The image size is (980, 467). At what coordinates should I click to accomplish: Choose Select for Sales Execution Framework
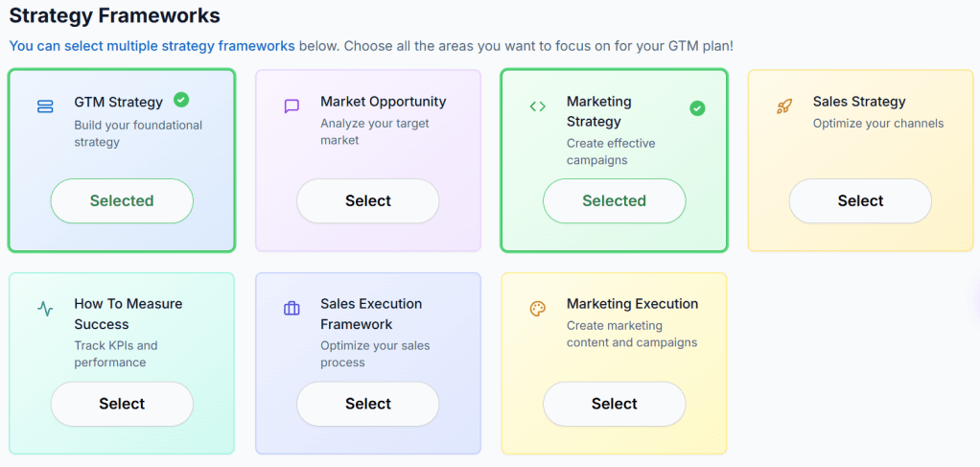tap(368, 404)
